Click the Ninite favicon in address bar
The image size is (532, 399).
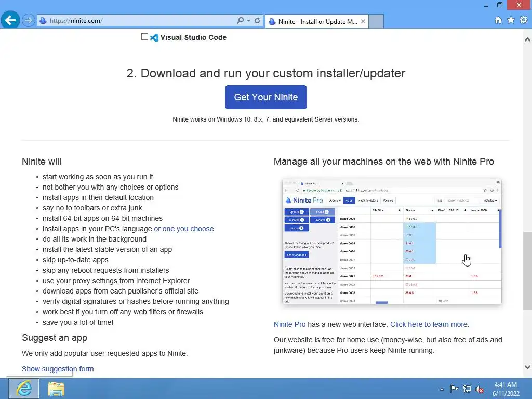[43, 21]
